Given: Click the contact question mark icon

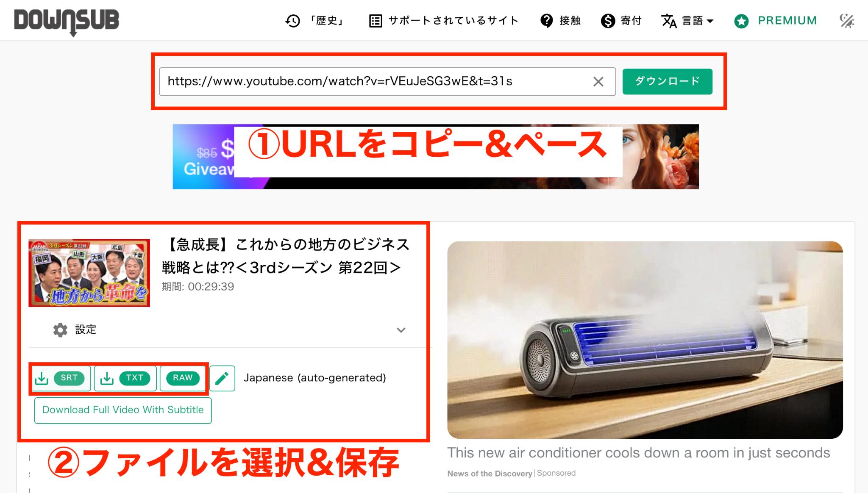Looking at the screenshot, I should tap(547, 21).
